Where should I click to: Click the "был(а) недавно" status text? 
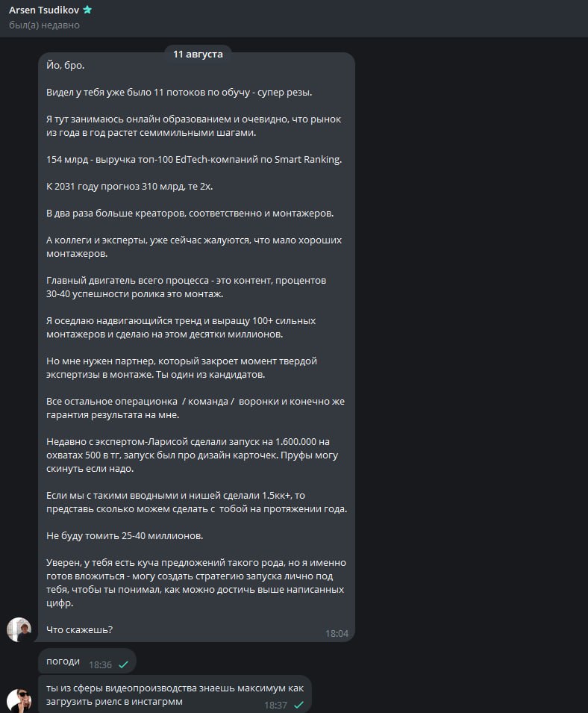coord(45,25)
